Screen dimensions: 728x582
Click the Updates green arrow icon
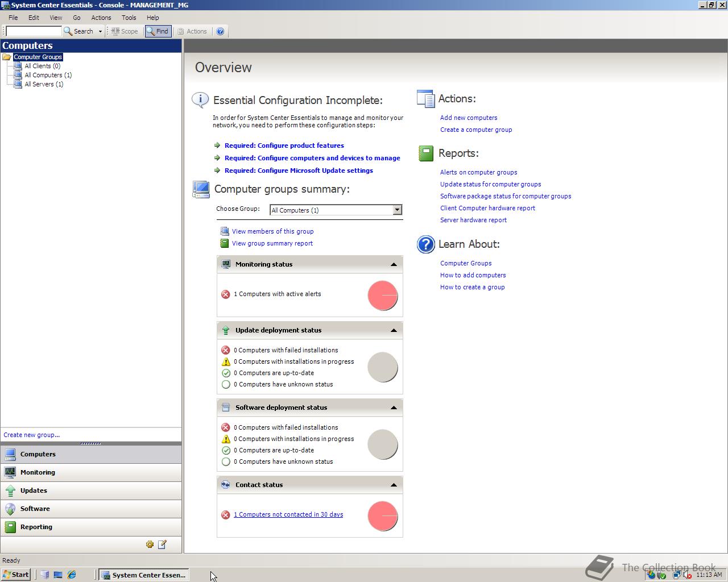pos(10,490)
